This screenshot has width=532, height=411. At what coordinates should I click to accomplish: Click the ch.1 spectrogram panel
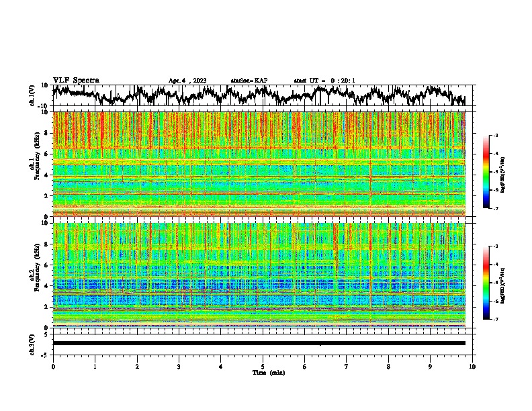(259, 164)
